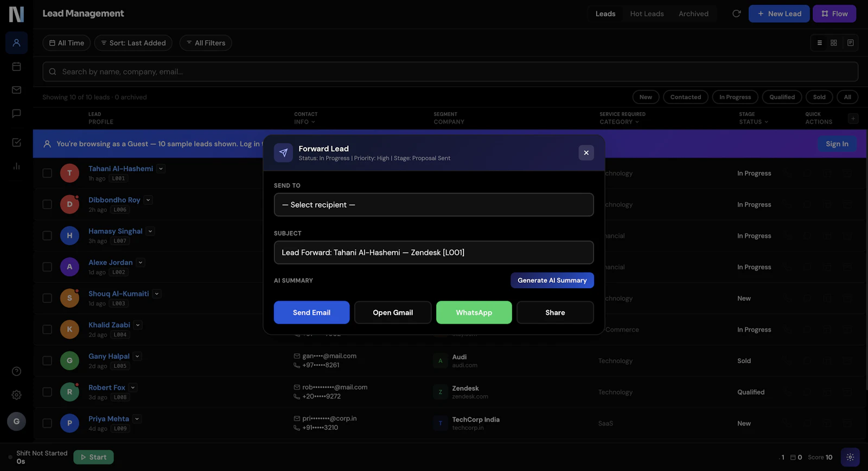
Task: Open the chat bubble icon in sidebar
Action: coord(16,113)
